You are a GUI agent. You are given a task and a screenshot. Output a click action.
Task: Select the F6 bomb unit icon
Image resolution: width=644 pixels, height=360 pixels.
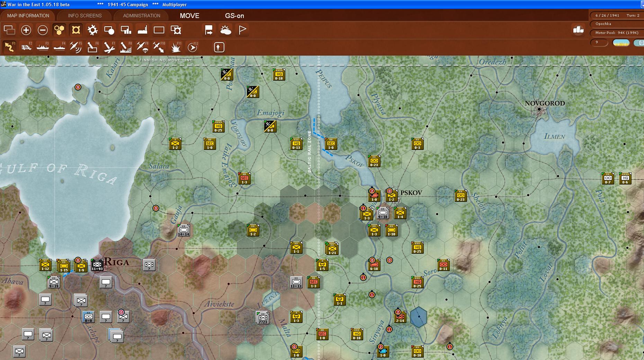pyautogui.click(x=92, y=47)
